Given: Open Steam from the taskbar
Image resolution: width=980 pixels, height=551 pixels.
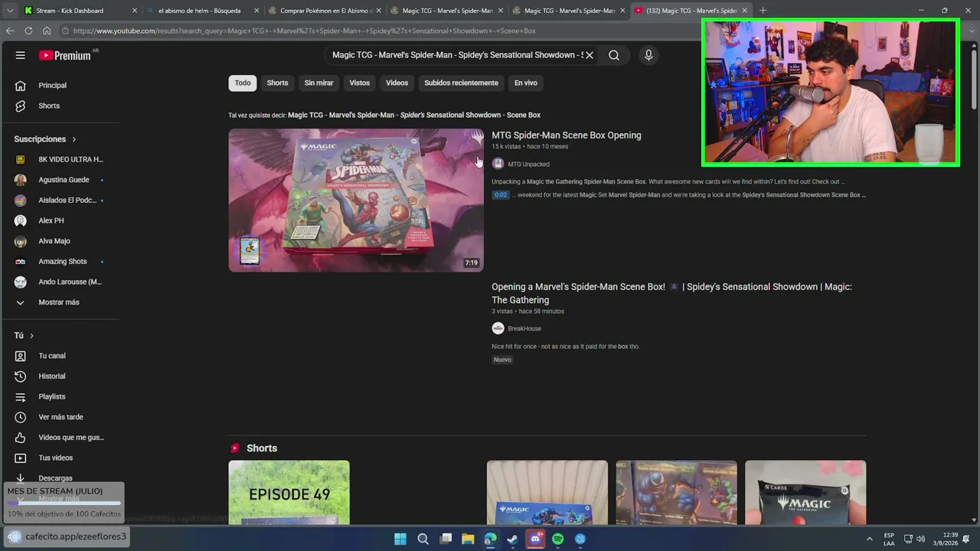Looking at the screenshot, I should [512, 539].
